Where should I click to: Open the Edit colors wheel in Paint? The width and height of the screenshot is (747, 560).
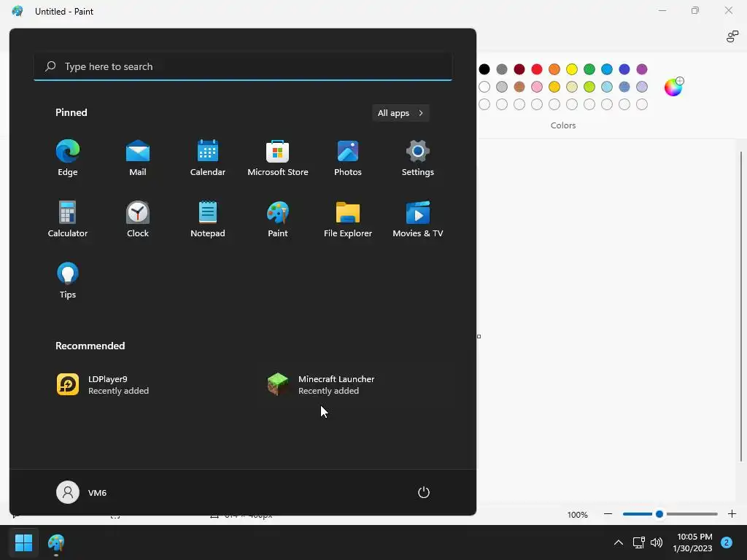coord(673,87)
